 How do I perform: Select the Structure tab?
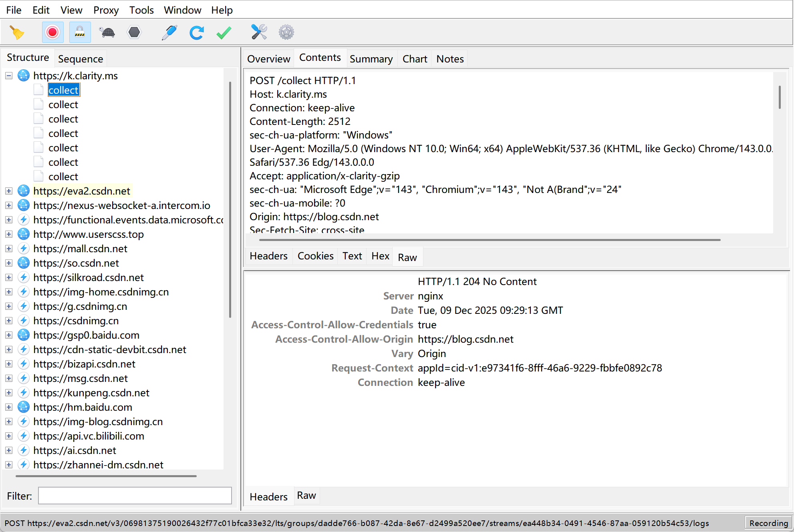28,58
